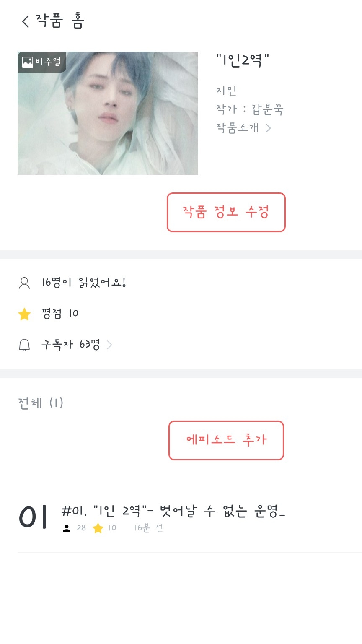Screen dimensions: 362x644
Task: Click the yellow star beside 평점 10
Action: pyautogui.click(x=24, y=314)
